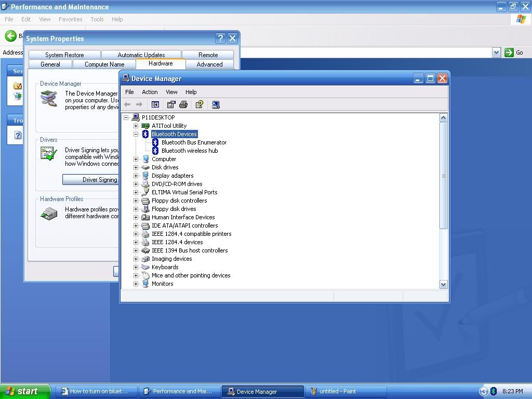Expand the Keyboards node
The image size is (532, 399).
136,268
